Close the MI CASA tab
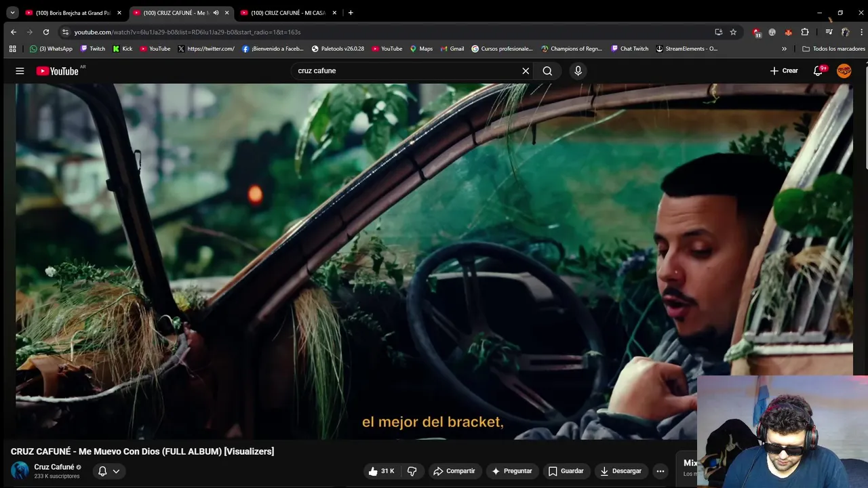Viewport: 868px width, 488px height. (x=334, y=12)
